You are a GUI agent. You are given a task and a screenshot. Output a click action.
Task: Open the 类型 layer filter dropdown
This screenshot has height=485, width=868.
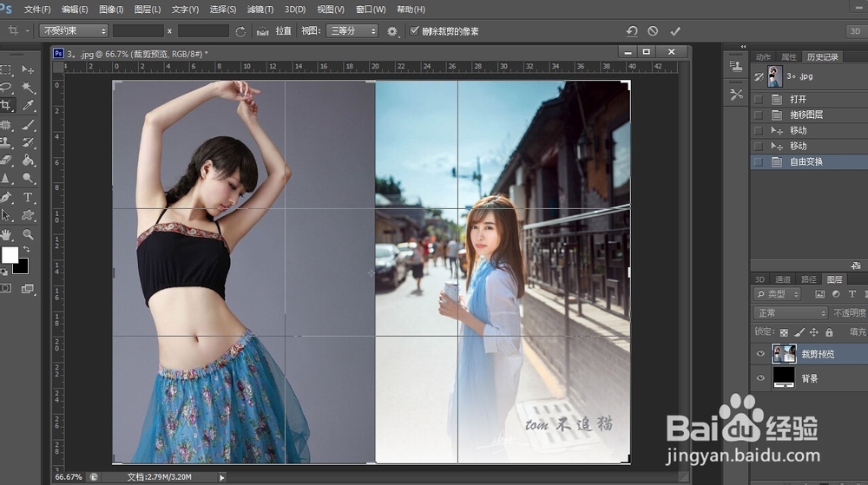click(x=777, y=294)
